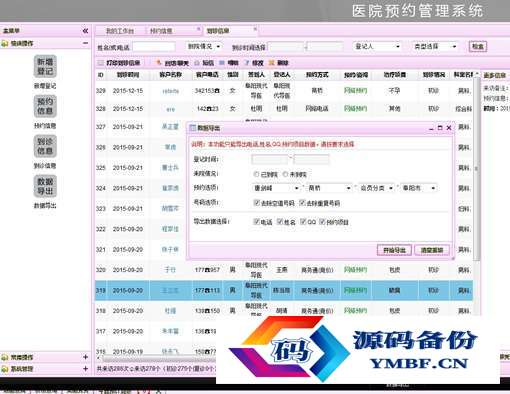The image size is (510, 394).
Task: Open the 数据导出 sidebar icon
Action: tap(45, 186)
